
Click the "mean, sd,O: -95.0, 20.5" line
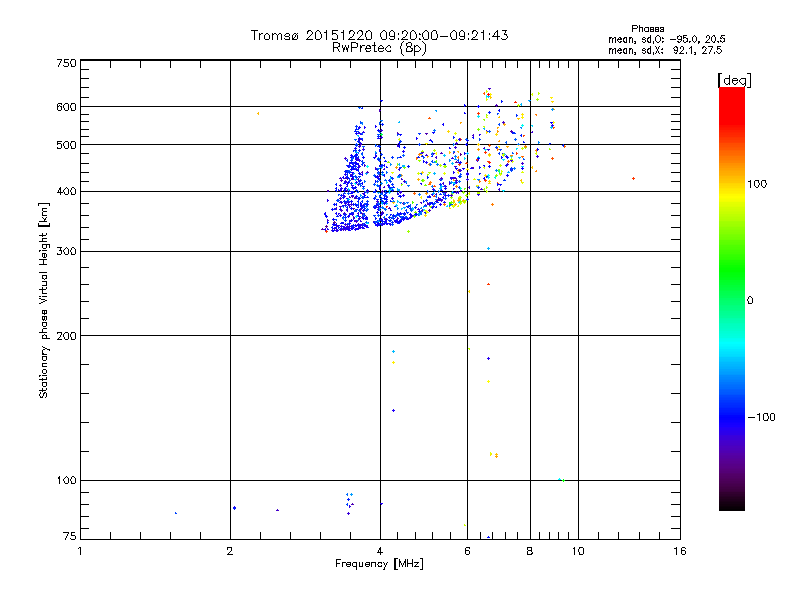click(666, 39)
